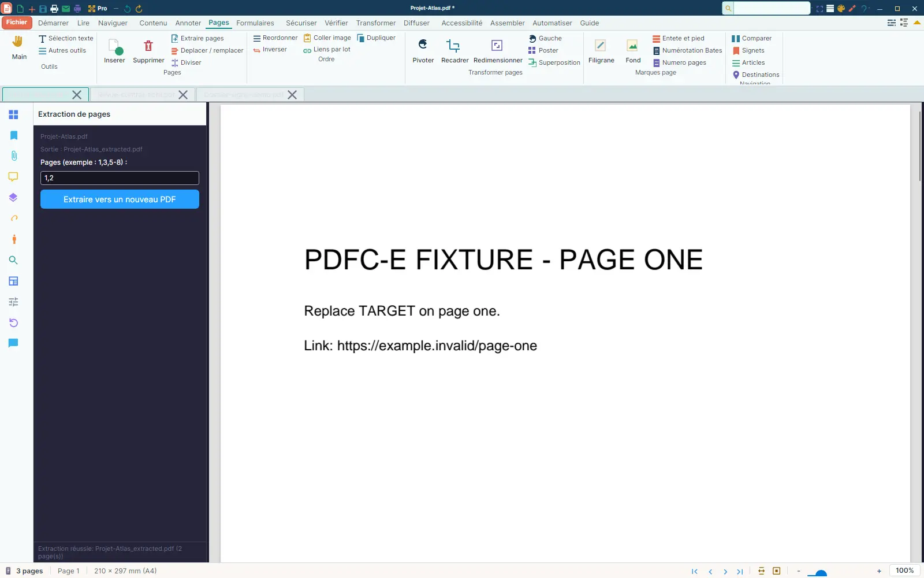Open the bookmarks sidebar panel
The image size is (924, 578).
click(13, 135)
